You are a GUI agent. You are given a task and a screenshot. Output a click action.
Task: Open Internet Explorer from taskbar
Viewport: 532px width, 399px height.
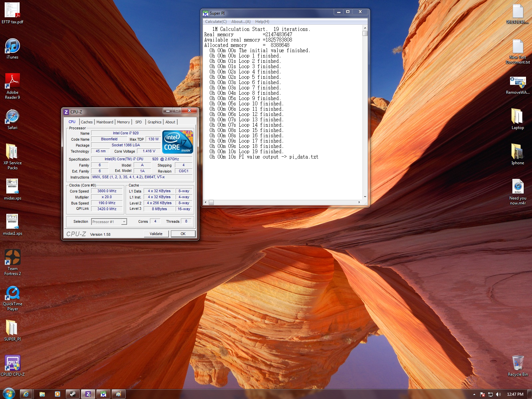pos(26,394)
